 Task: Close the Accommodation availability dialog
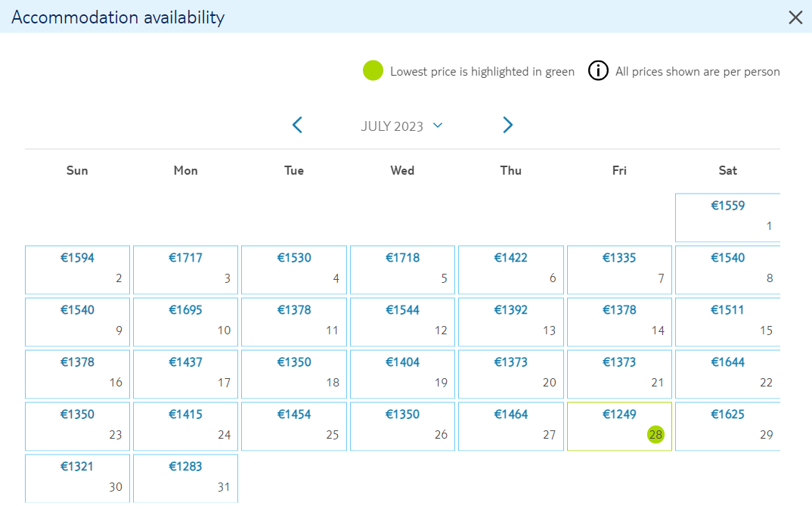point(795,17)
